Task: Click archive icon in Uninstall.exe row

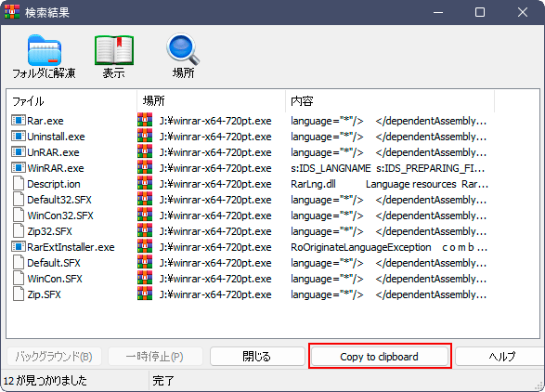Action: coord(145,136)
